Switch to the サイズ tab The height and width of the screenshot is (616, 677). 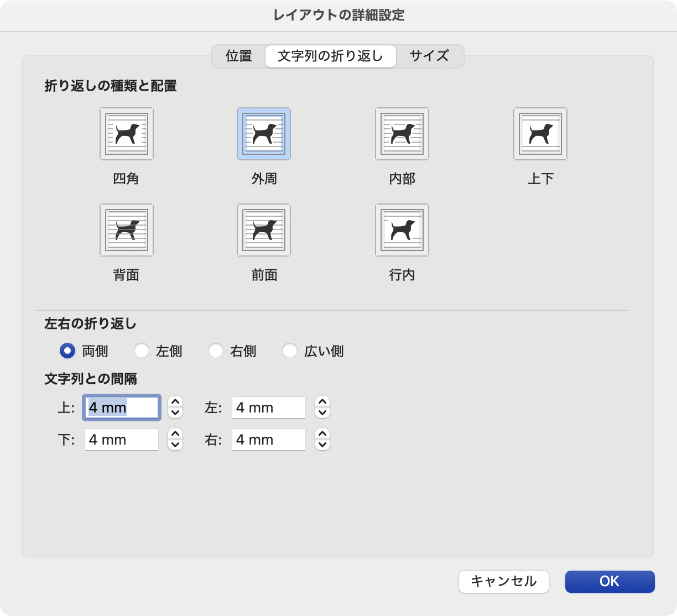(x=429, y=56)
